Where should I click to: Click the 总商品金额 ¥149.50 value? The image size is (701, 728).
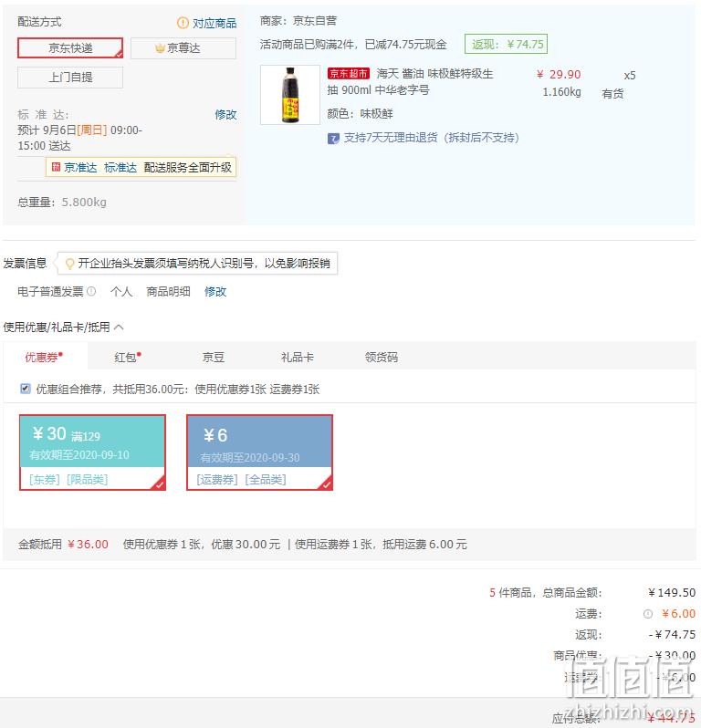[672, 592]
